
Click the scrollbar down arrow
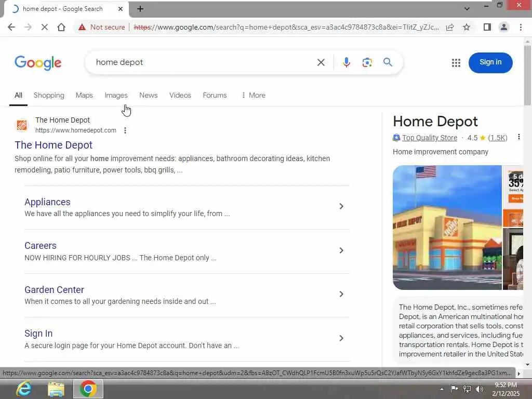coord(527,365)
